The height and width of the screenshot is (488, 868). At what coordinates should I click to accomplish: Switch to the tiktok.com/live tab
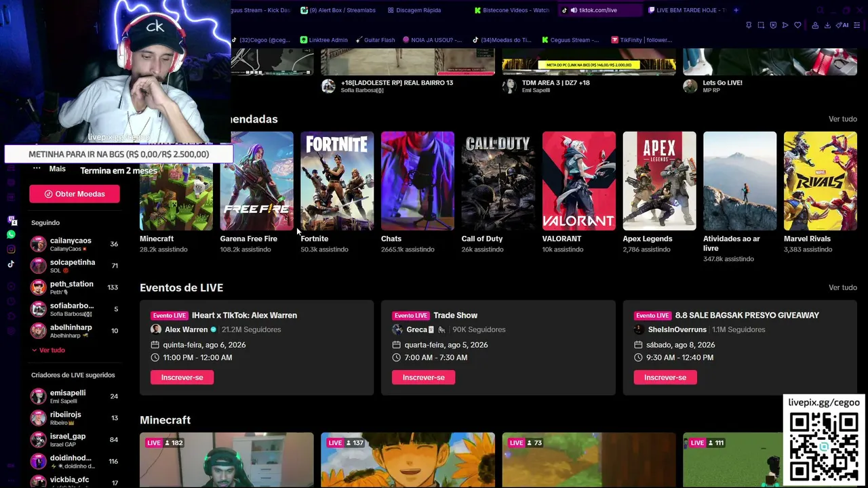click(599, 10)
